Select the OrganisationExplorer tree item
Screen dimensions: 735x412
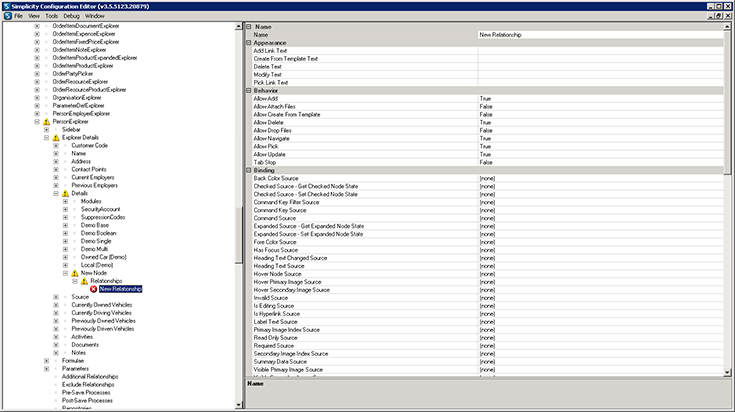pyautogui.click(x=77, y=98)
